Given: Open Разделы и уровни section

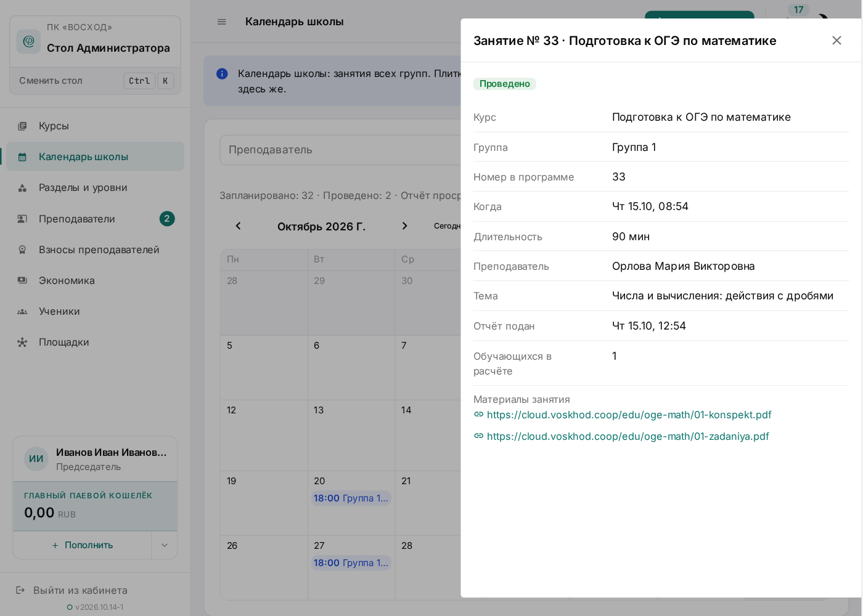Looking at the screenshot, I should tap(96, 187).
